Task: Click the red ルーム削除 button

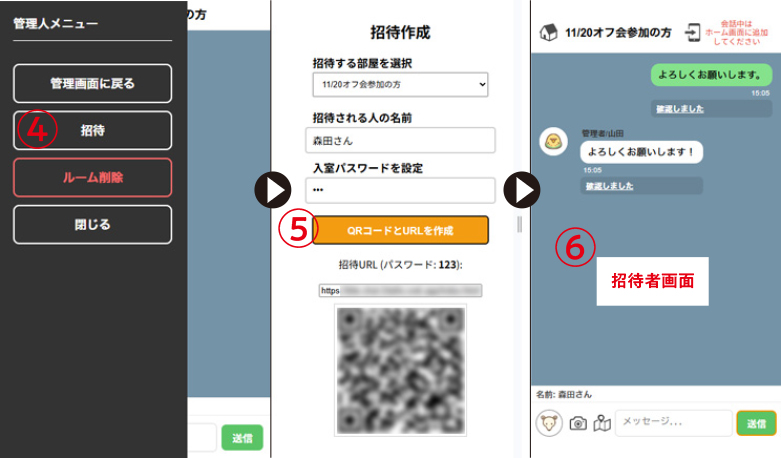Action: click(x=93, y=177)
